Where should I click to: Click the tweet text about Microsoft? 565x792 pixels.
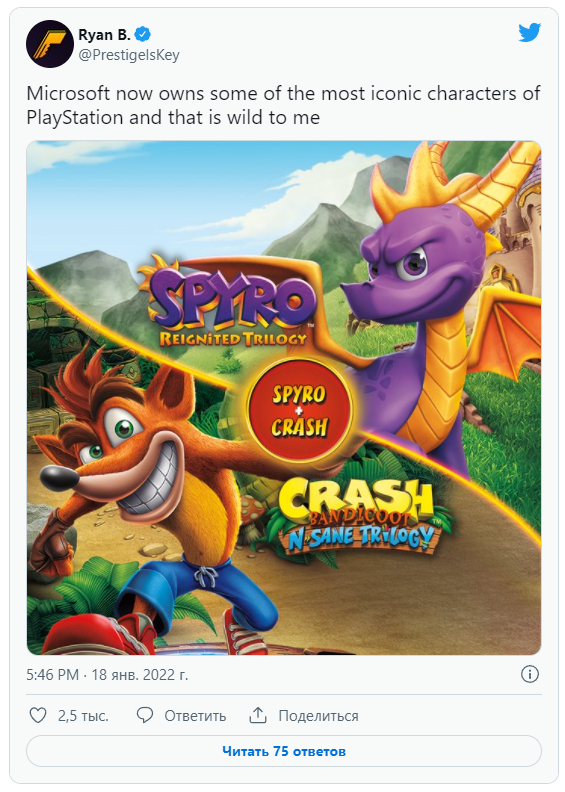tap(283, 105)
